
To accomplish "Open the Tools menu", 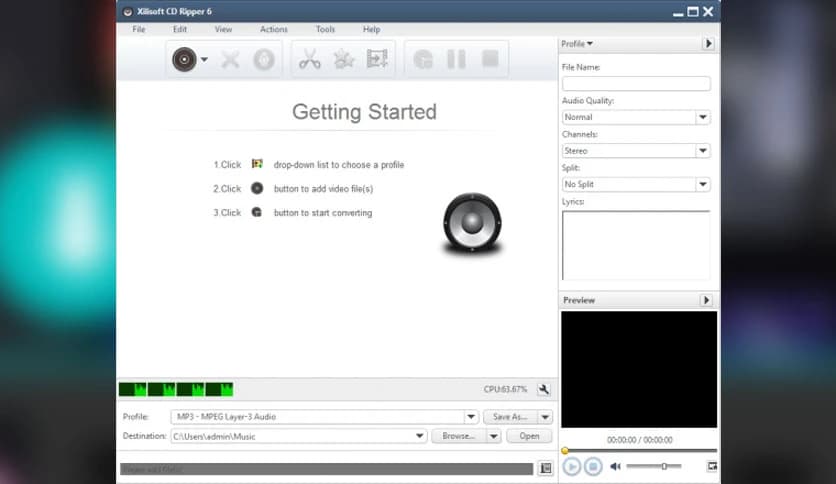I will (x=325, y=29).
